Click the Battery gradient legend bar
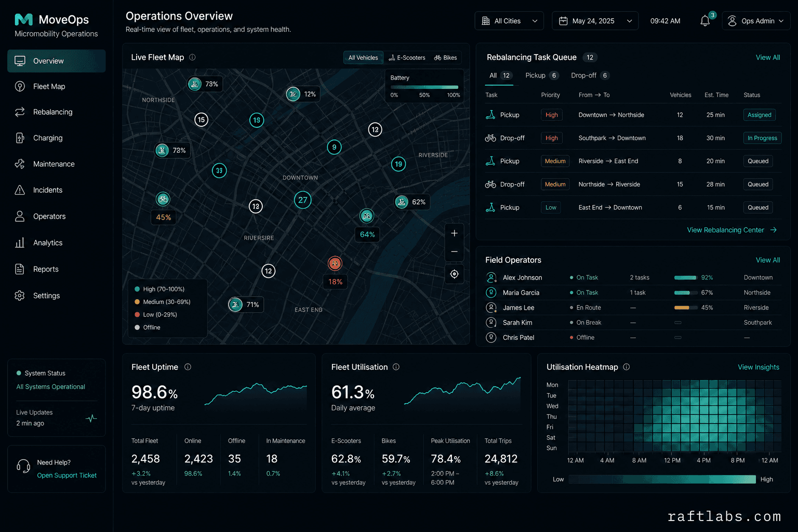 (x=424, y=87)
